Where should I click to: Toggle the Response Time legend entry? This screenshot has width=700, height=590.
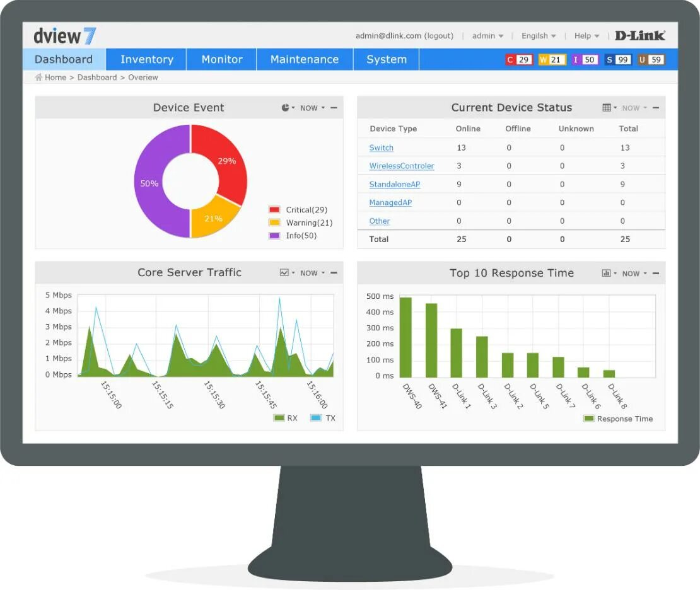(x=618, y=419)
